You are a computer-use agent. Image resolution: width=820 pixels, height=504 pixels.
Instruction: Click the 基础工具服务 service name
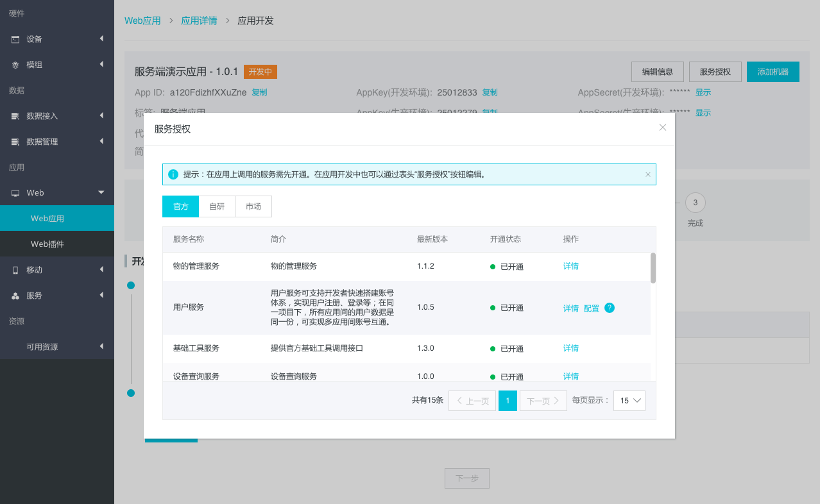click(196, 348)
